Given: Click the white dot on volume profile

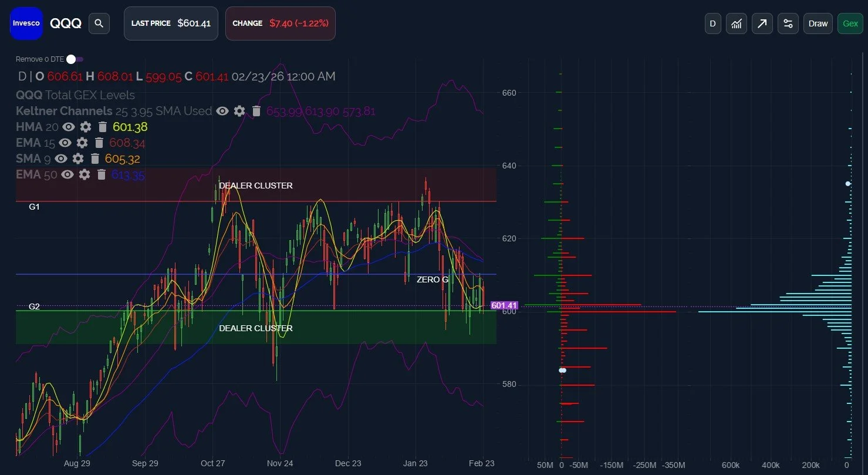Looking at the screenshot, I should 848,184.
